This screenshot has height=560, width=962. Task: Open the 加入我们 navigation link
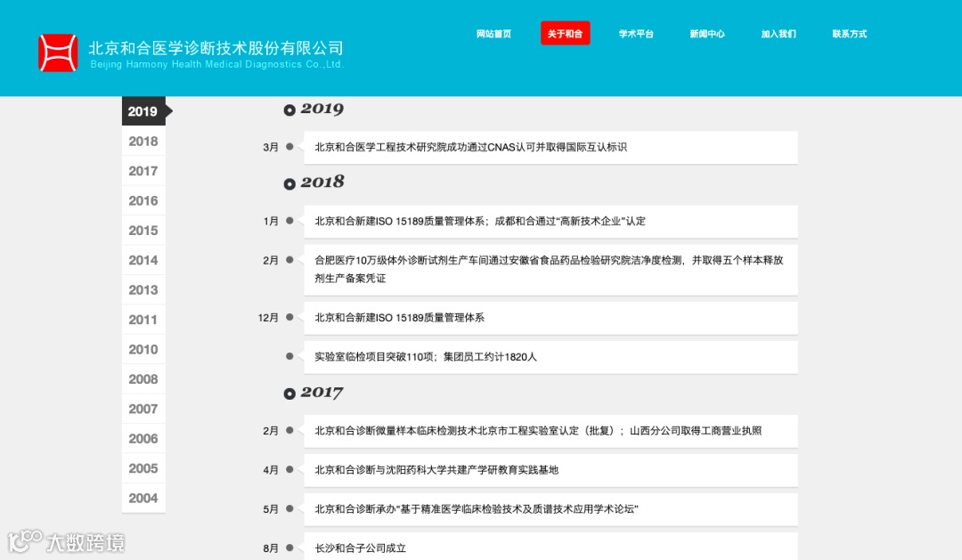[779, 34]
